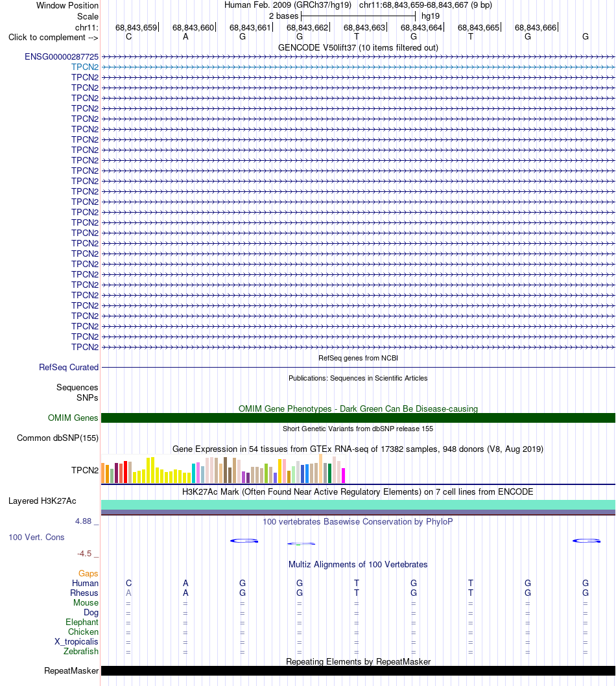The image size is (616, 686).
Task: Select the Zebrafish species row label
Action: click(x=81, y=652)
